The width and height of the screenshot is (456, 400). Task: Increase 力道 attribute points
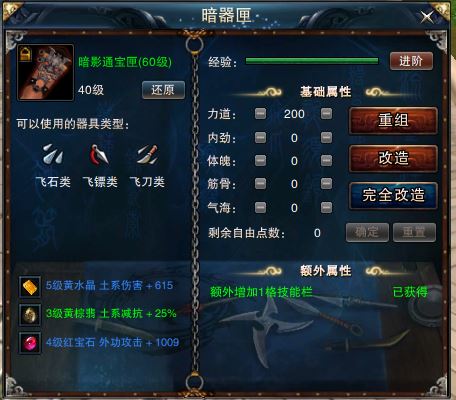326,113
